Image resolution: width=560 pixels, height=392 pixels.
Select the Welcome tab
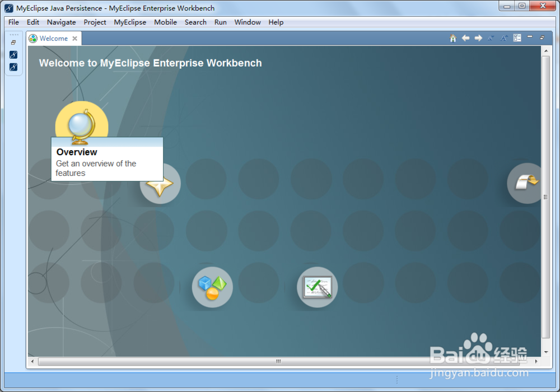pos(54,38)
